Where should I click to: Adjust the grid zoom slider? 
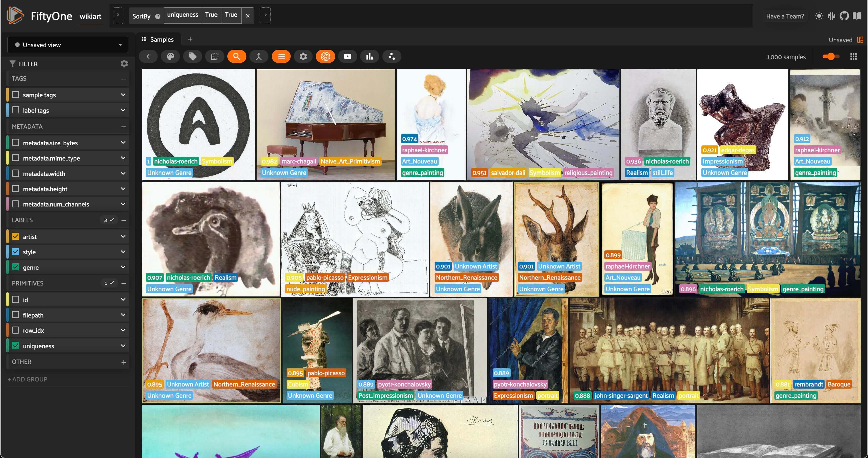(x=831, y=56)
